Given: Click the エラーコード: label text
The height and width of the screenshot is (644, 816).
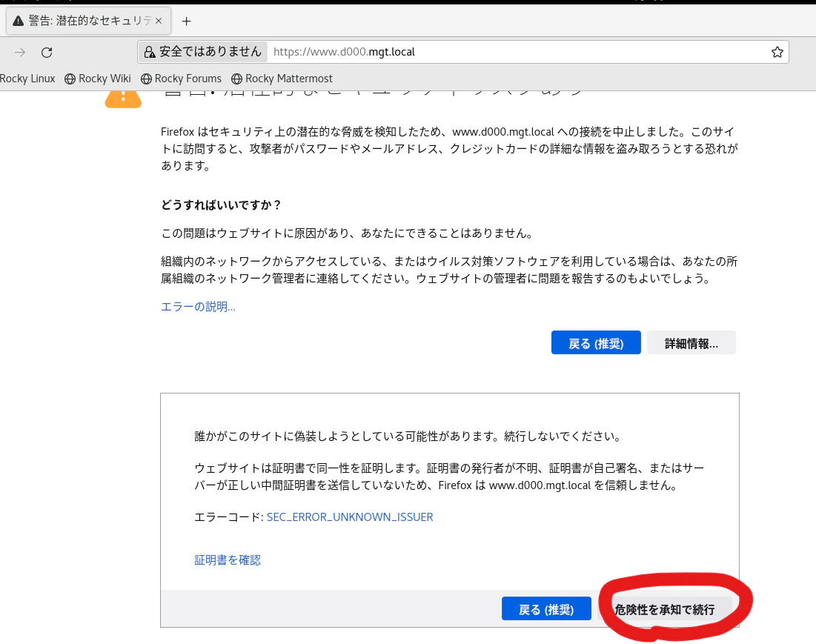Looking at the screenshot, I should pos(229,517).
